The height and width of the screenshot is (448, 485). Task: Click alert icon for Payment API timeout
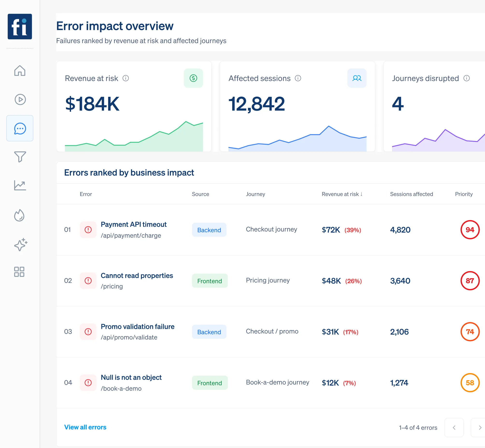88,230
